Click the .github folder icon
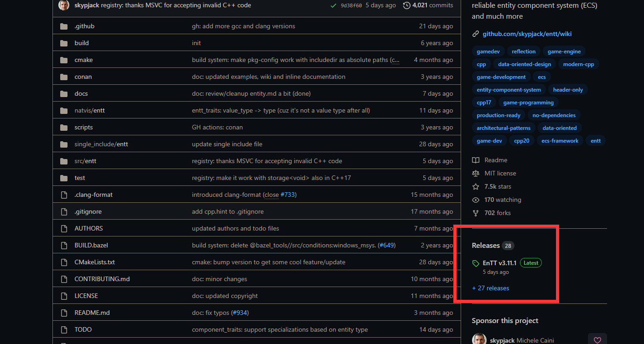644x344 pixels. click(x=64, y=26)
